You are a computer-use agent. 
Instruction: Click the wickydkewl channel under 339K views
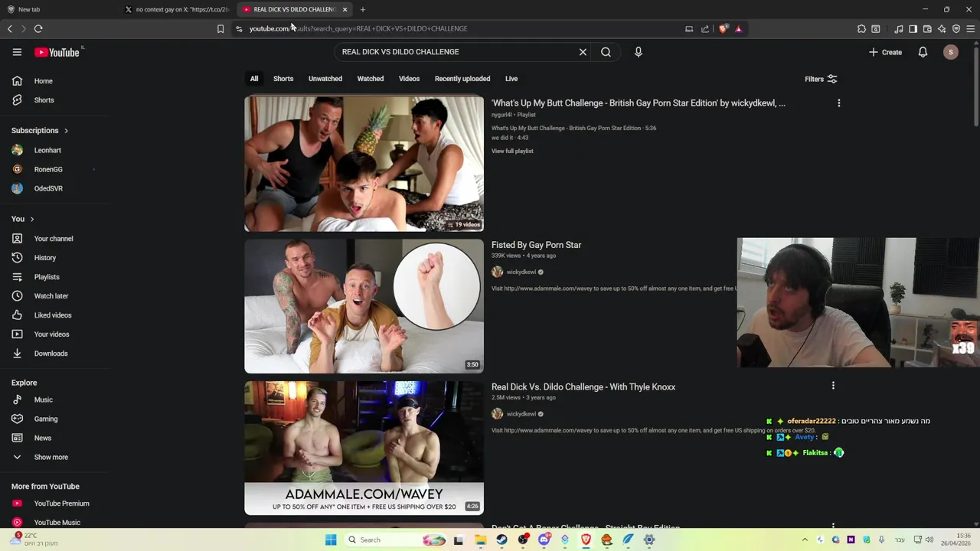[x=521, y=272]
